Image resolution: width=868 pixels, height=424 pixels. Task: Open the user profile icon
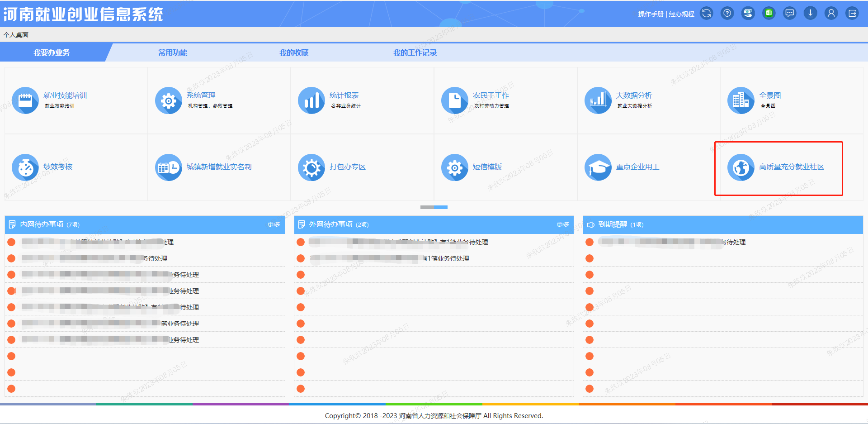click(x=831, y=14)
